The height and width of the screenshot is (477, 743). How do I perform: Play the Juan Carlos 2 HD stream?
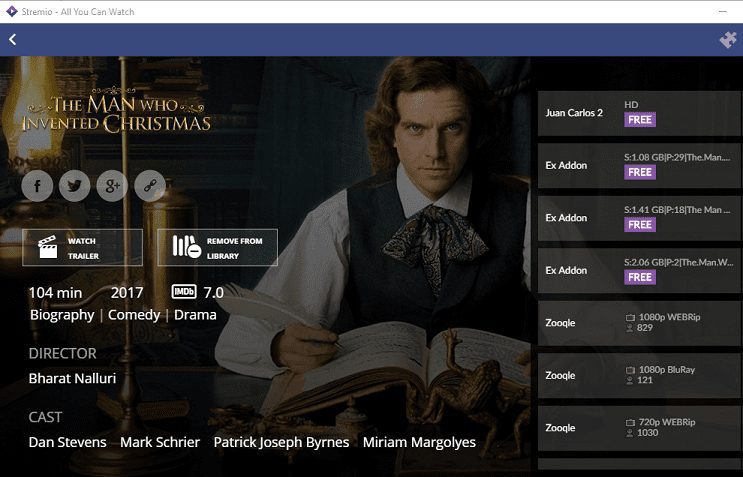(639, 114)
